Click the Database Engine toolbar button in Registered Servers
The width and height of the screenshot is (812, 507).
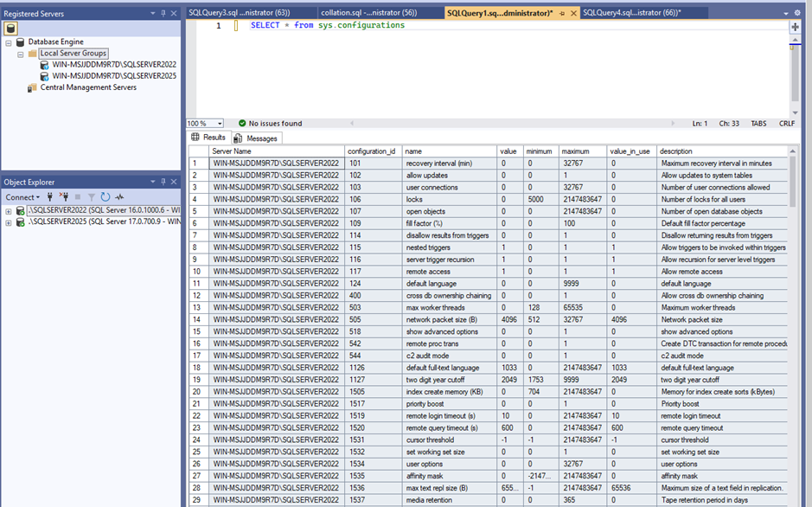11,29
